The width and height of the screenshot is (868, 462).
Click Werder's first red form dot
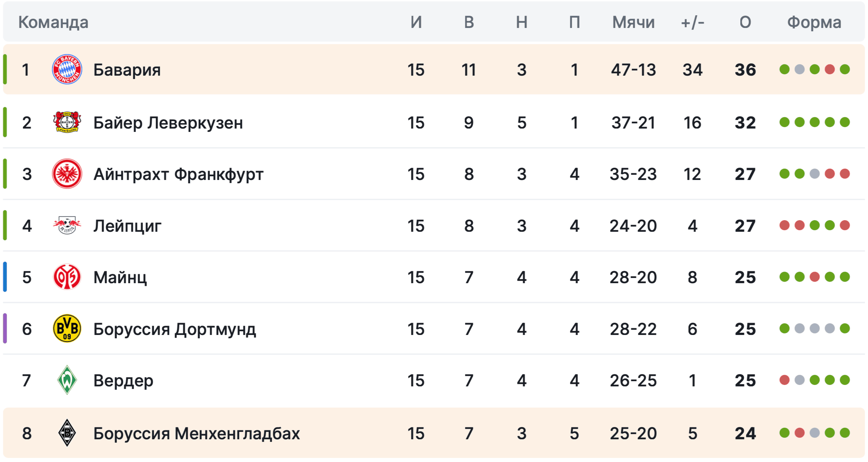(x=785, y=380)
